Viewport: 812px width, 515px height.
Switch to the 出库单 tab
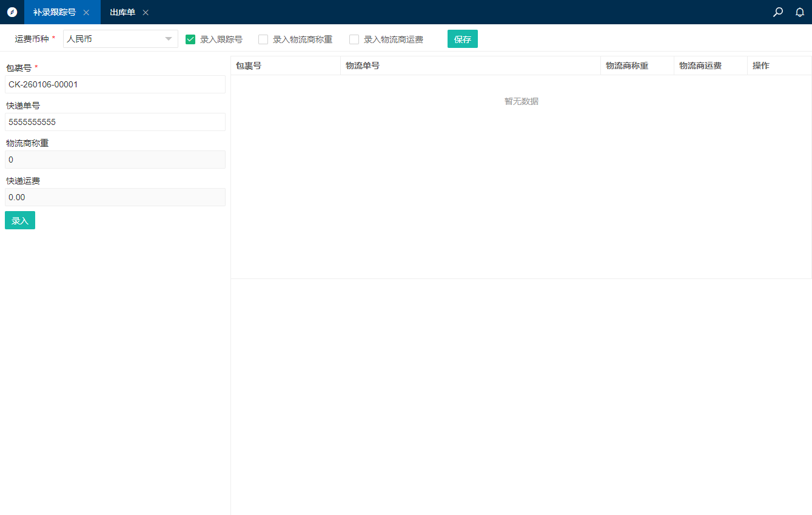(x=122, y=12)
